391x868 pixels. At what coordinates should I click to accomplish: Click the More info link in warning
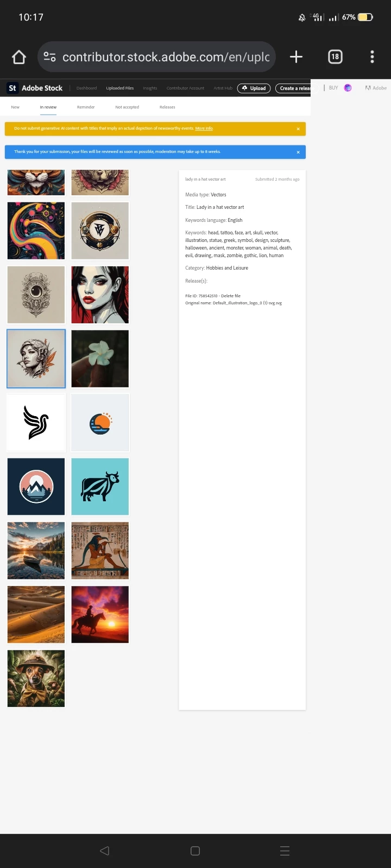(204, 129)
